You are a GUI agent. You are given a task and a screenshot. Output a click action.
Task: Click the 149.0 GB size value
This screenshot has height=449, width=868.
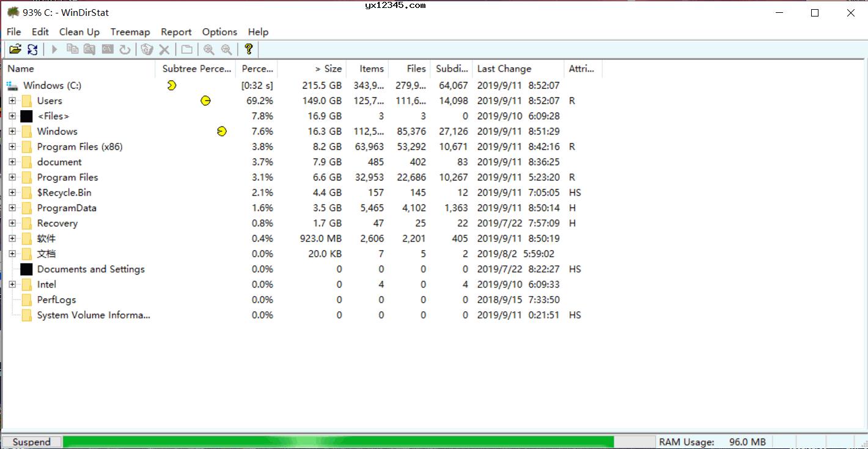tap(322, 101)
